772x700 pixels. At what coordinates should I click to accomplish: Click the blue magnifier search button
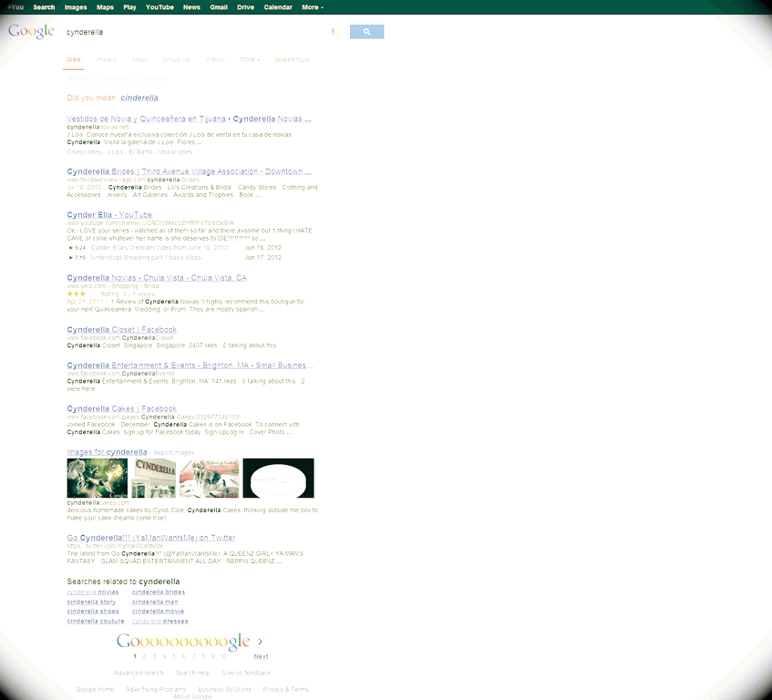[366, 32]
